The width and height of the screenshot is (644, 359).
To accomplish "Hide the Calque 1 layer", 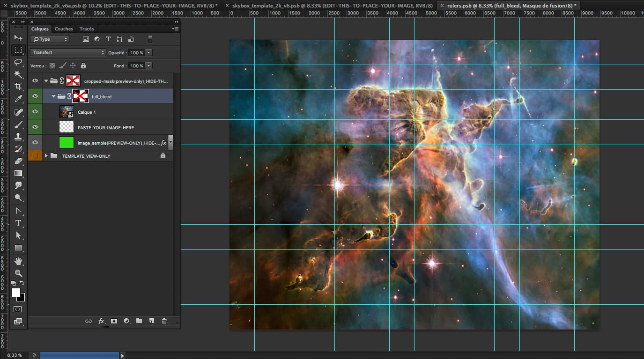I will (35, 112).
